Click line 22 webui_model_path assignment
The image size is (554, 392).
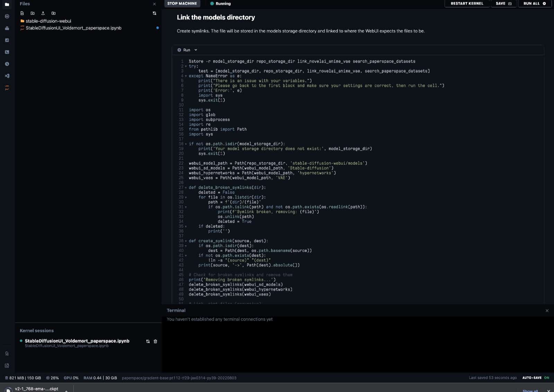(278, 163)
